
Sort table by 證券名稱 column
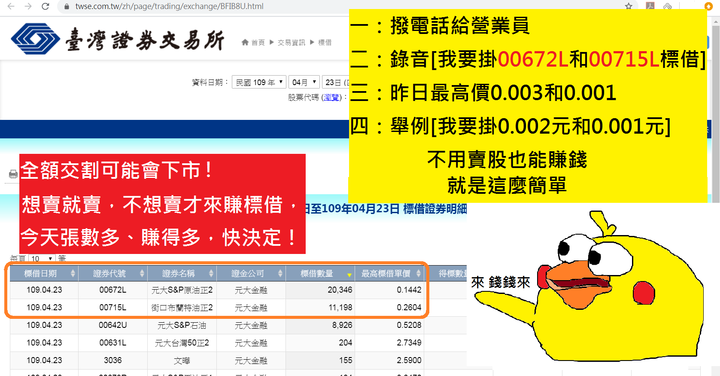(182, 274)
